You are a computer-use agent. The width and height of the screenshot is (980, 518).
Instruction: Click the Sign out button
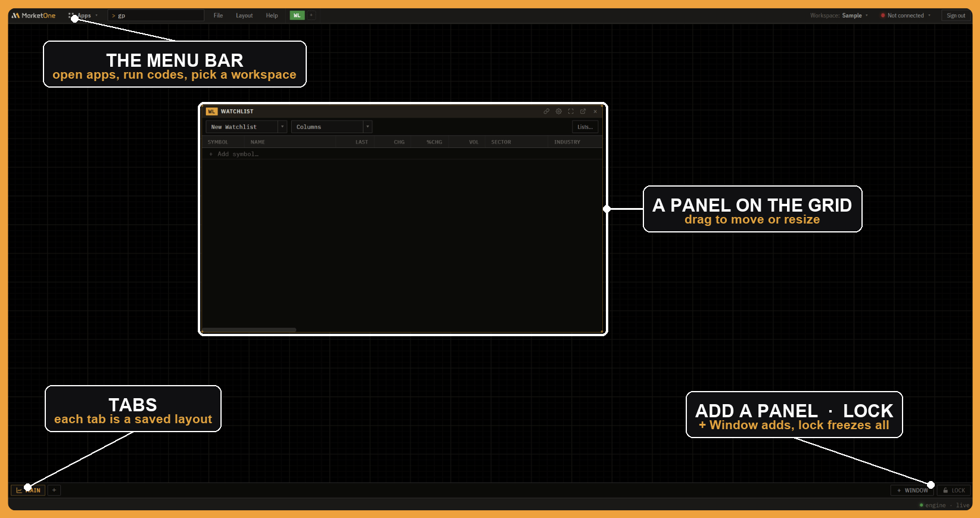pos(956,15)
